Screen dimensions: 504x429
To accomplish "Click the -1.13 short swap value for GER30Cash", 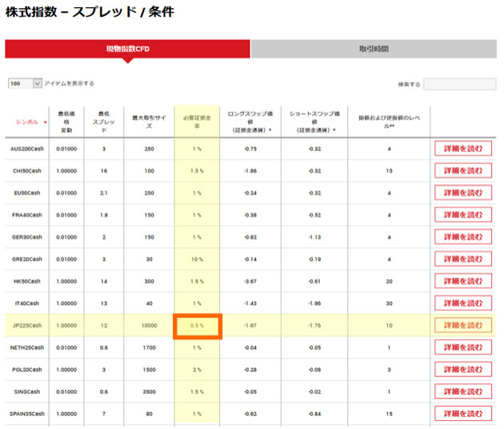I will coord(314,237).
